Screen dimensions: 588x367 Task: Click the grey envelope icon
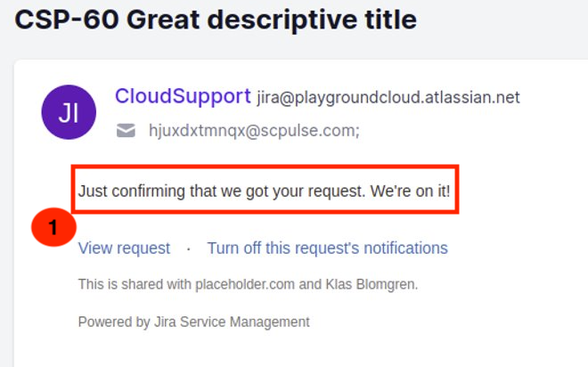tap(127, 131)
